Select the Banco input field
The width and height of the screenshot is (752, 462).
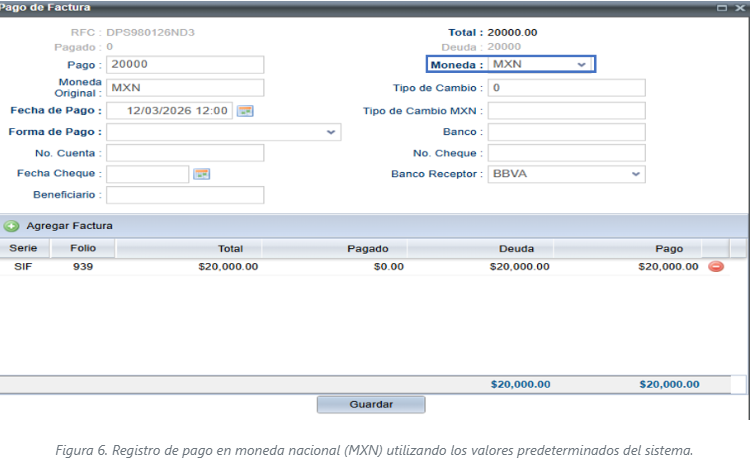click(x=566, y=132)
